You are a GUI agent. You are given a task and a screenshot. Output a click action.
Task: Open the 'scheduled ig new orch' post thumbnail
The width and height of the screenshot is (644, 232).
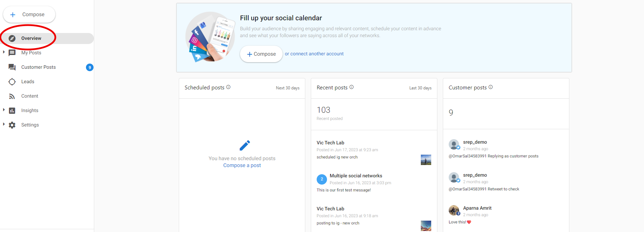click(x=426, y=160)
